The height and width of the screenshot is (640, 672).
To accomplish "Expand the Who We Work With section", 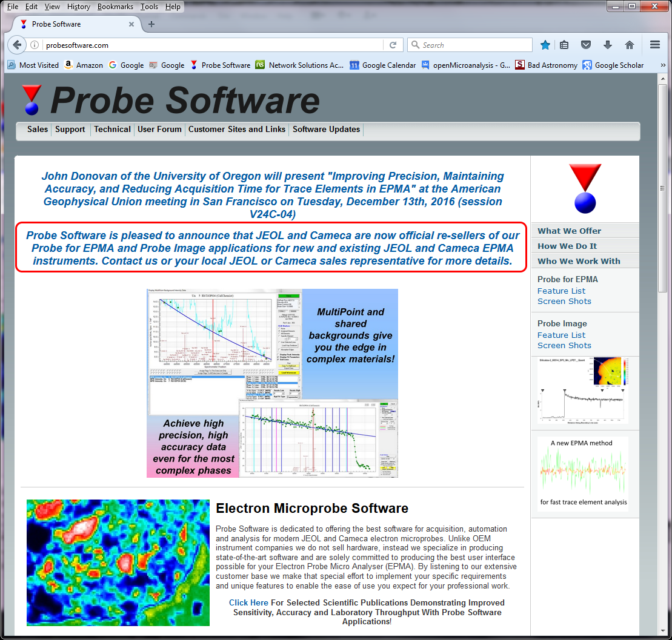I will click(579, 261).
